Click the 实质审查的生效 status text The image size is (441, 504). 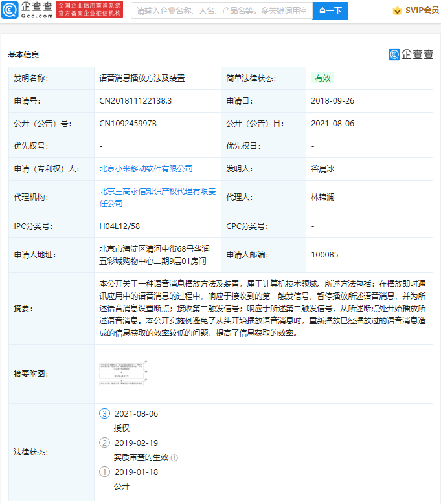(141, 457)
